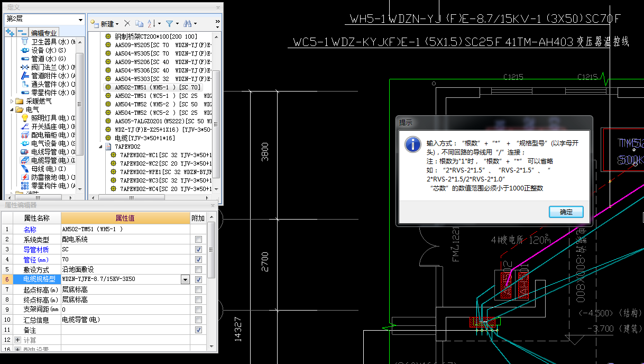This screenshot has width=644, height=364.
Task: Collapse the 电气 folder
Action: click(x=12, y=110)
